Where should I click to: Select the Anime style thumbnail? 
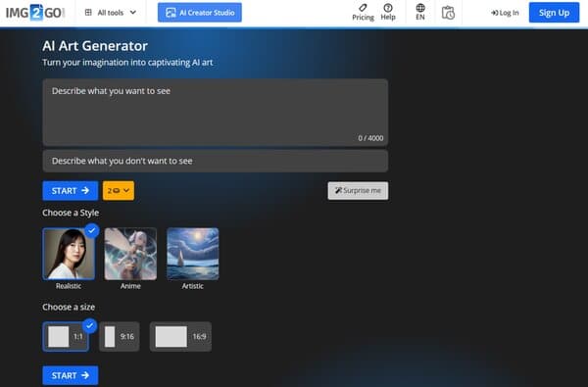[x=130, y=254]
